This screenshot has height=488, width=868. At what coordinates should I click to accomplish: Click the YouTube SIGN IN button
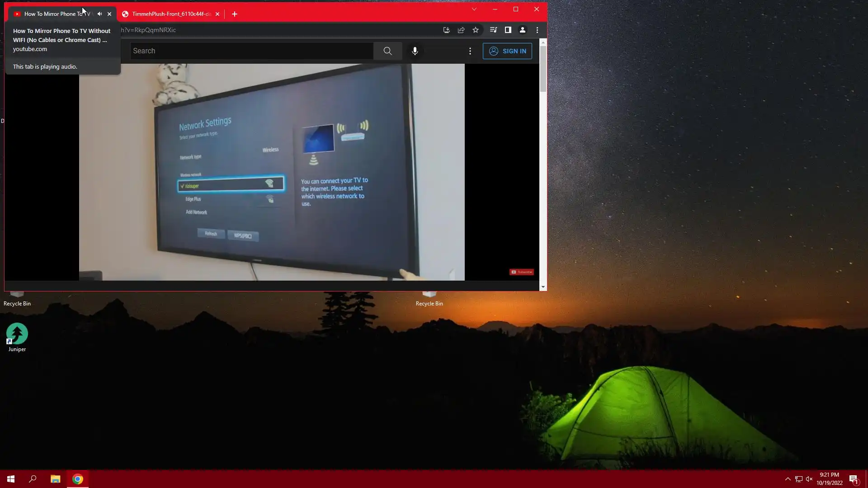pos(507,51)
